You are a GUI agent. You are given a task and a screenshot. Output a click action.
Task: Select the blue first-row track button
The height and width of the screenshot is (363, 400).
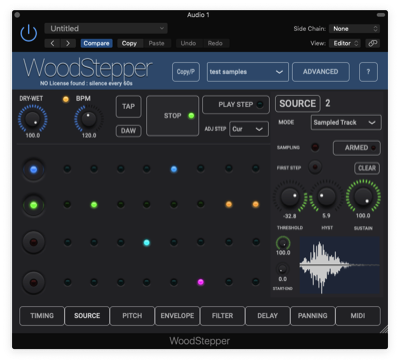click(x=33, y=170)
